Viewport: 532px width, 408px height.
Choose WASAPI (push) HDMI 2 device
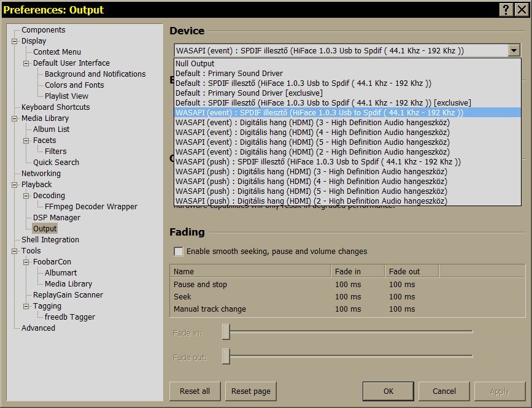point(347,201)
